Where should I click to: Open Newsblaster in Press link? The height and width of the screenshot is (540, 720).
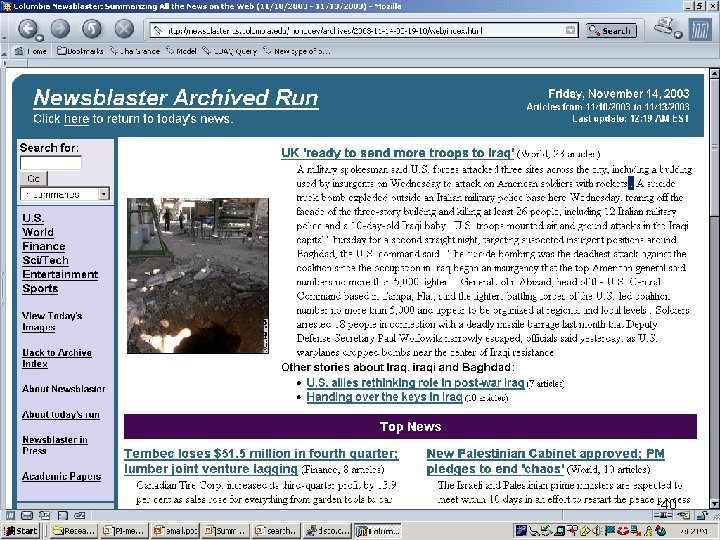click(55, 445)
